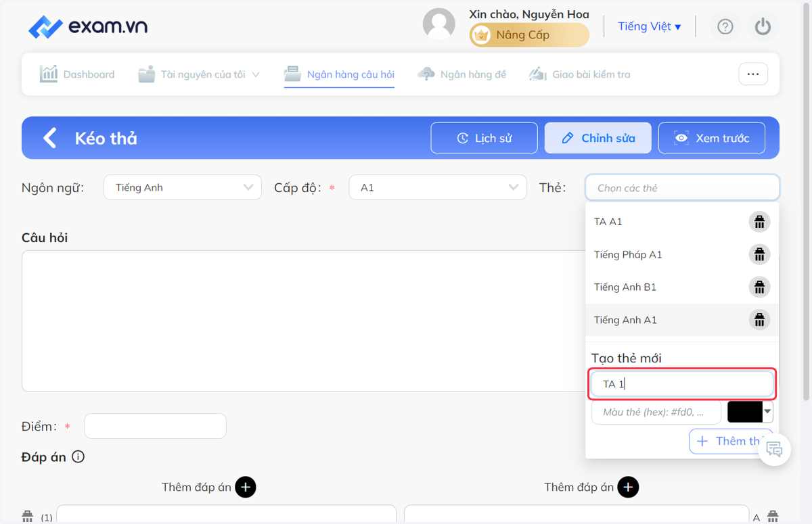The width and height of the screenshot is (812, 524).
Task: Click the Đáp án info icon
Action: click(78, 457)
